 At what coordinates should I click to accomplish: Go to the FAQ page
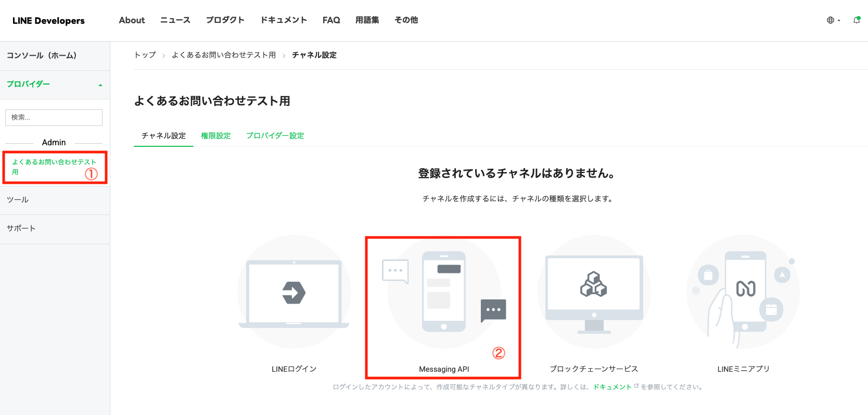[331, 20]
